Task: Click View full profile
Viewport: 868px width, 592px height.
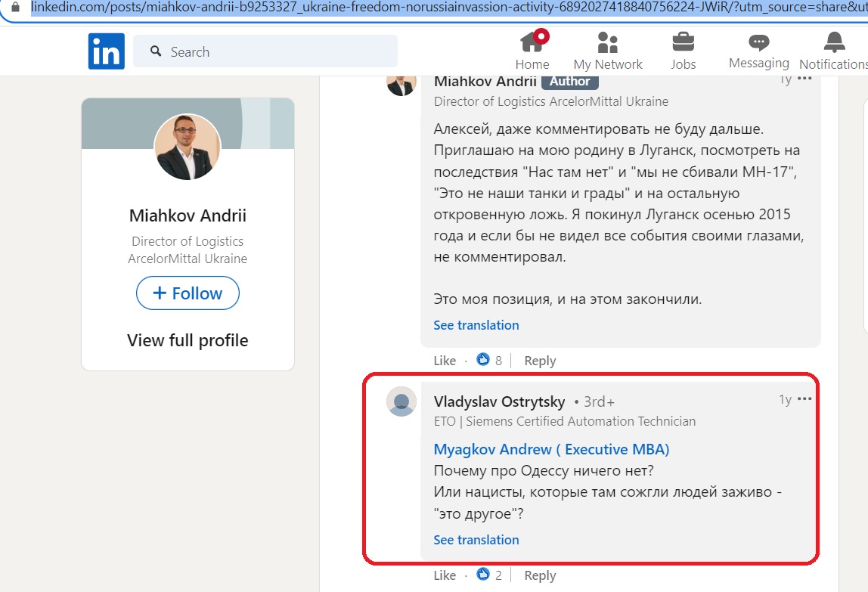Action: (x=188, y=340)
